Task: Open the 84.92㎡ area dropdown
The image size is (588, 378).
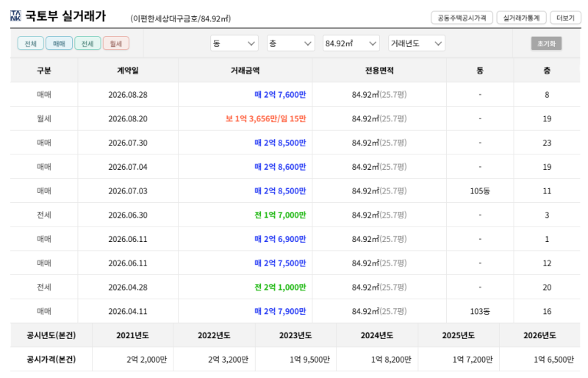Action: (x=351, y=43)
